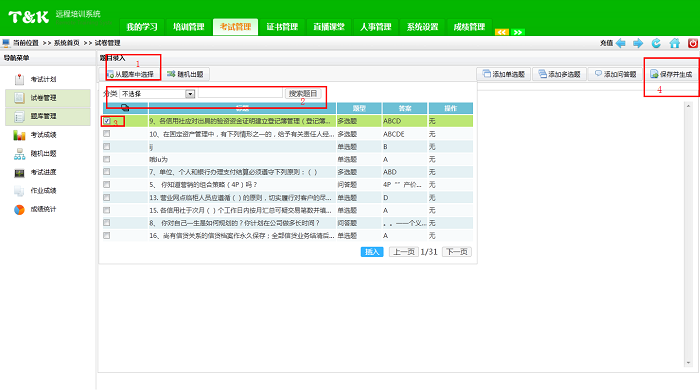Click the 系统首页 breadcrumb link

pyautogui.click(x=67, y=43)
